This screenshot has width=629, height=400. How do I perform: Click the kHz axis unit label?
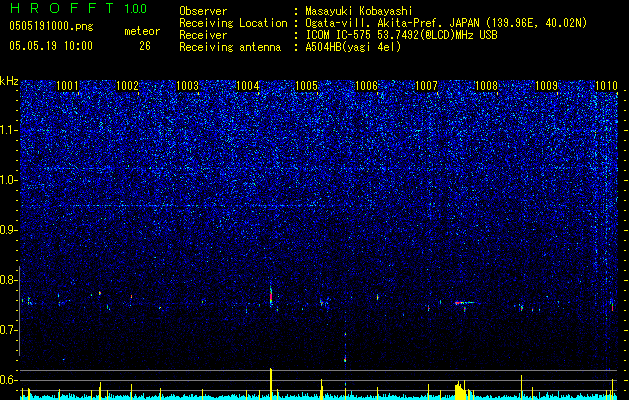[x=9, y=81]
